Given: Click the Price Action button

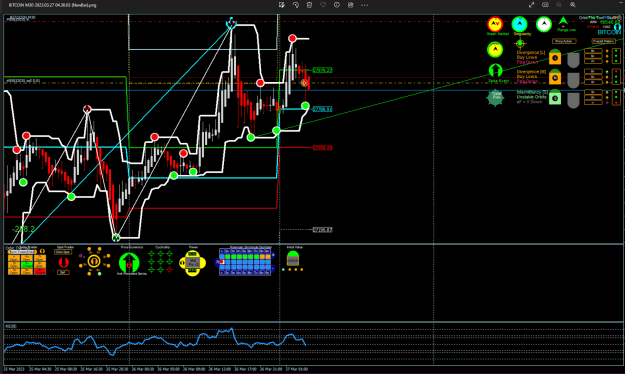Looking at the screenshot, I should pos(564,41).
